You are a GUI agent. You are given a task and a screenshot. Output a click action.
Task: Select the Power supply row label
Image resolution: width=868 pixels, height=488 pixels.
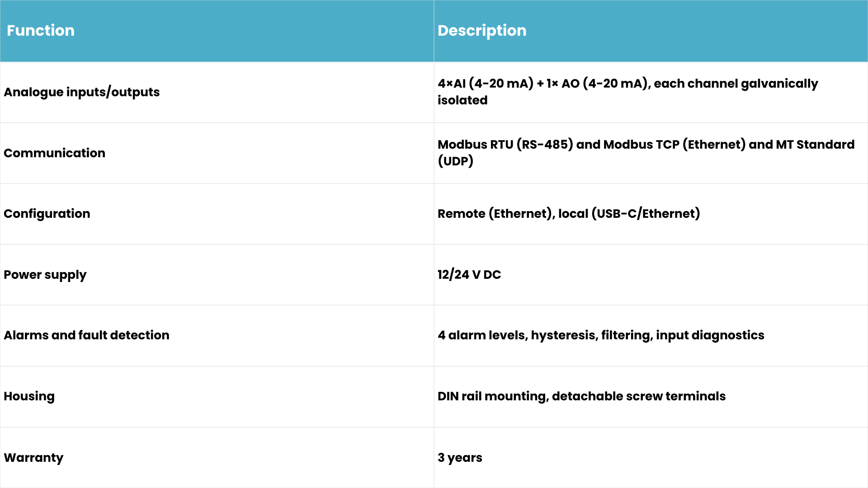coord(45,275)
